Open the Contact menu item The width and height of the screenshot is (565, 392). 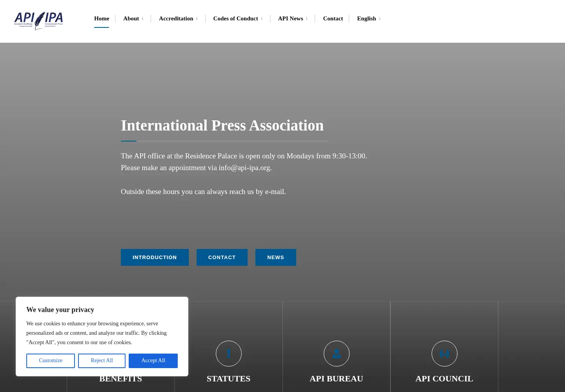[x=333, y=18]
